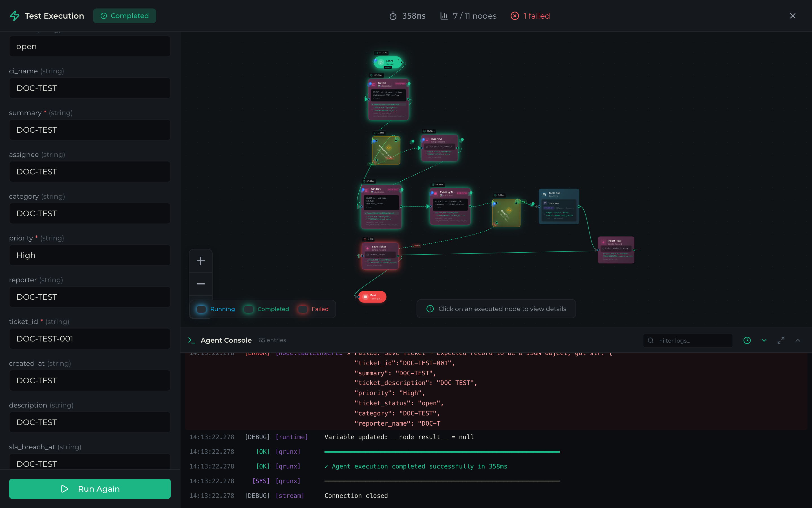Click the '7 / 11 nodes' counter

pyautogui.click(x=475, y=16)
